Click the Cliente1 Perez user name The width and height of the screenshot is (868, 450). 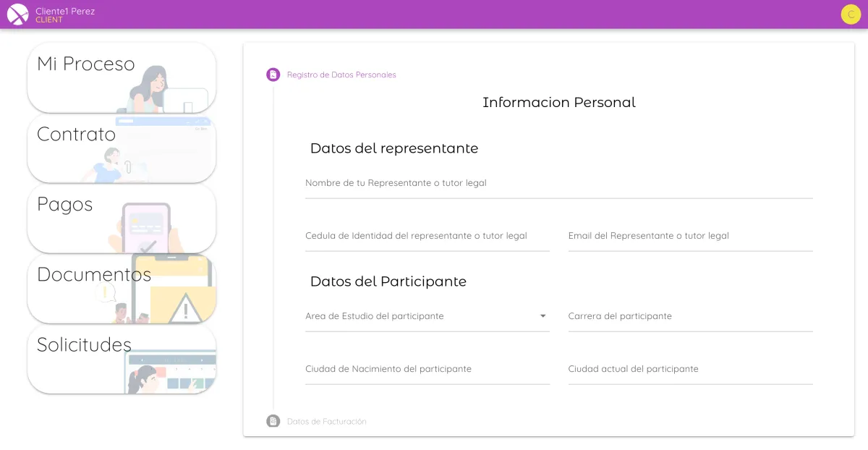[65, 11]
